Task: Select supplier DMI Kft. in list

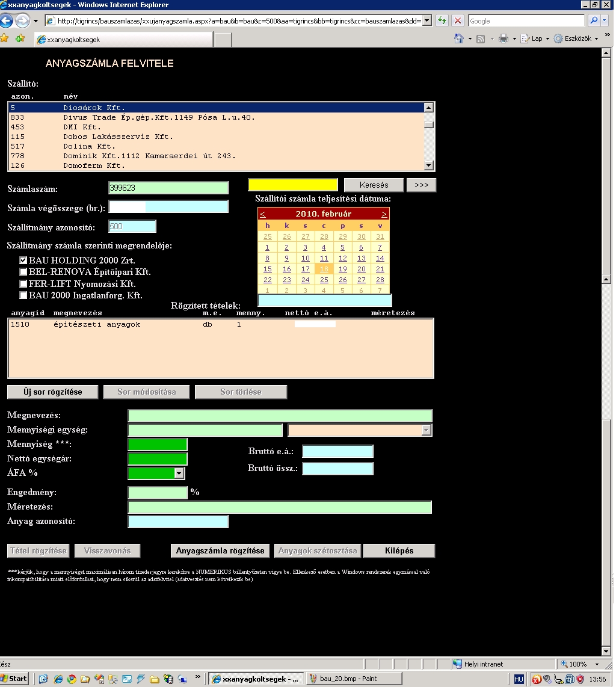Action: 217,127
